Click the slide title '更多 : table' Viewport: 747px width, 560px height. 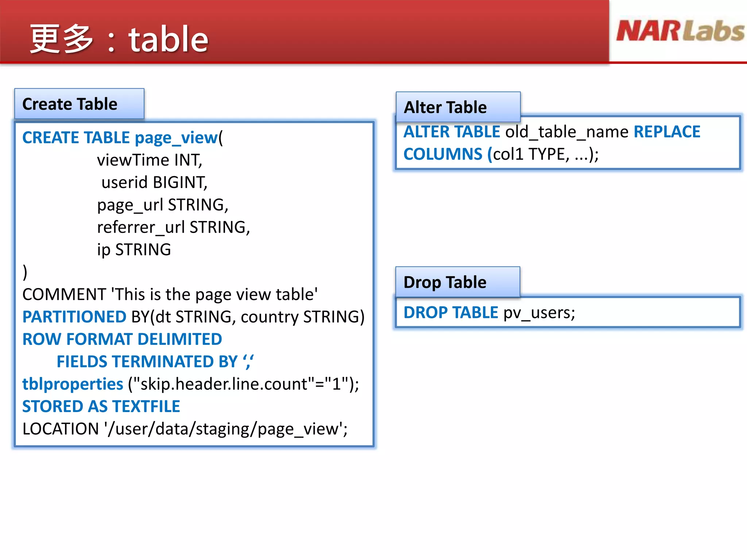point(119,39)
